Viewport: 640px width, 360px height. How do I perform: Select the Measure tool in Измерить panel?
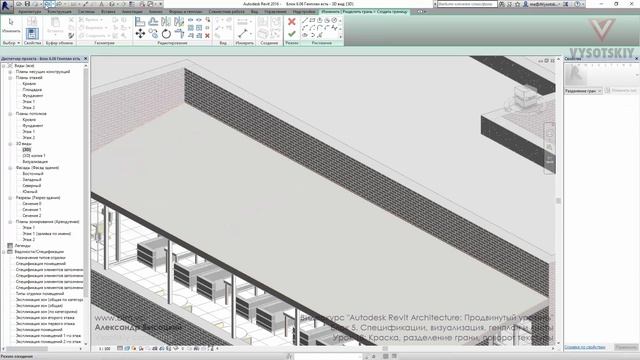243,33
